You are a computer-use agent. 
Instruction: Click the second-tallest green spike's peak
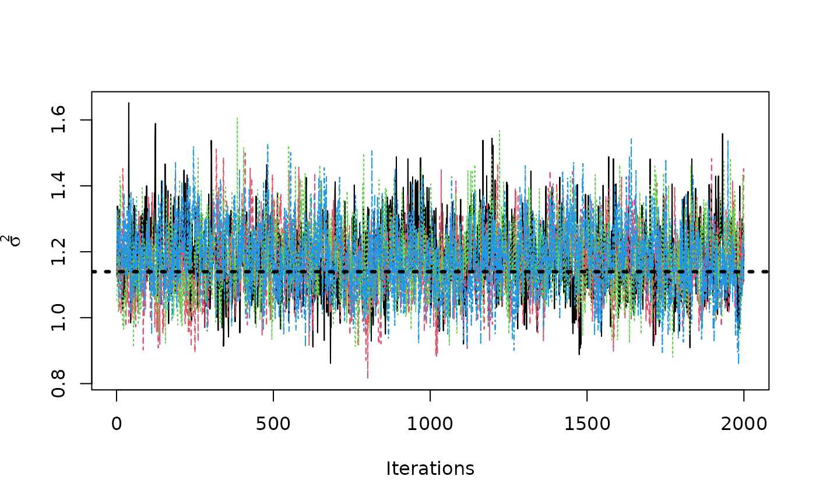(x=500, y=131)
